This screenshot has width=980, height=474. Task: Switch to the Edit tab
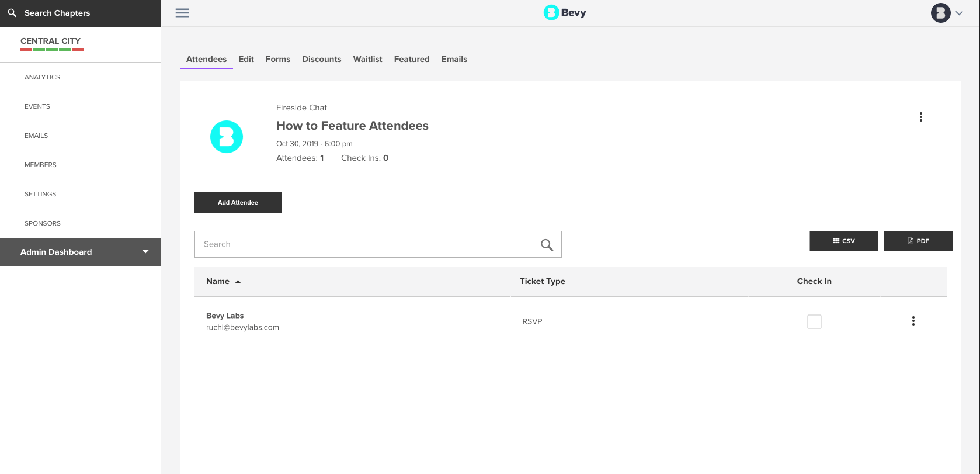tap(246, 59)
